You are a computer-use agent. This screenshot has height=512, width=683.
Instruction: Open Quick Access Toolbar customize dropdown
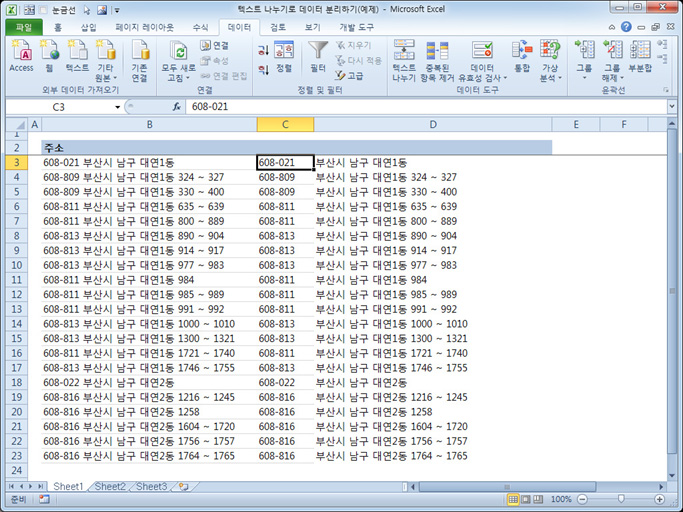tap(117, 10)
